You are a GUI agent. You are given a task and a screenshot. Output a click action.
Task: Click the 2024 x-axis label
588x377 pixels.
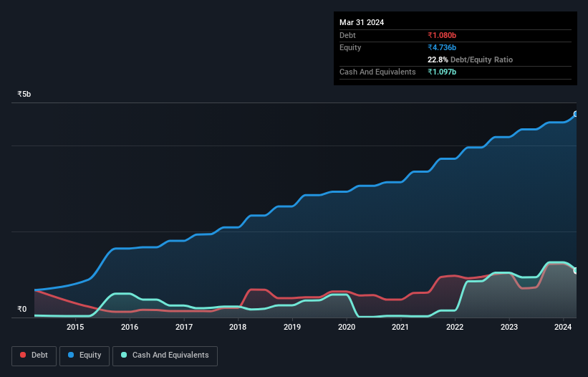point(563,327)
